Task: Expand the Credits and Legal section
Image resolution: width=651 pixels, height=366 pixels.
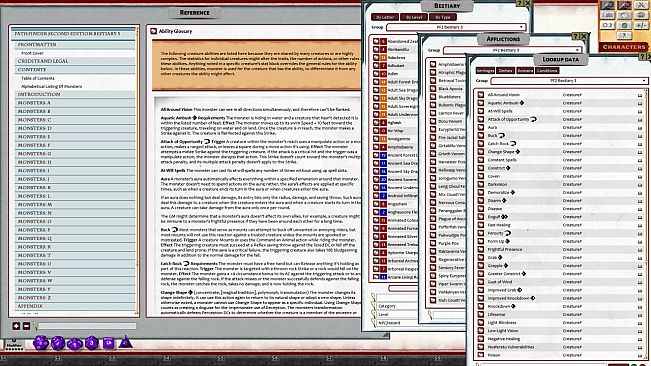Action: coord(75,61)
